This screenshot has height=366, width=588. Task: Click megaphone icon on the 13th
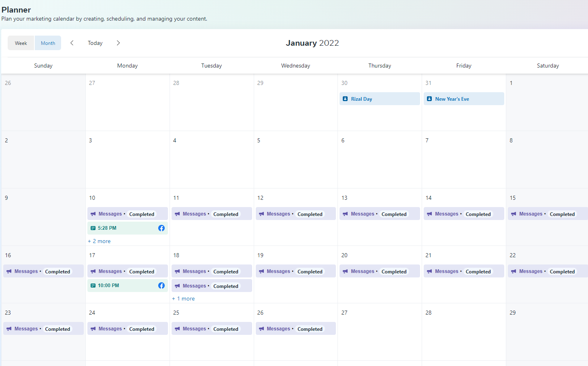345,214
